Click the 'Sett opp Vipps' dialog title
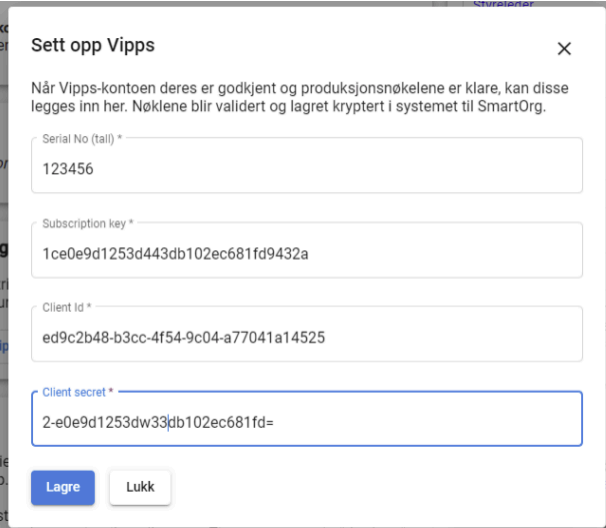 point(93,46)
